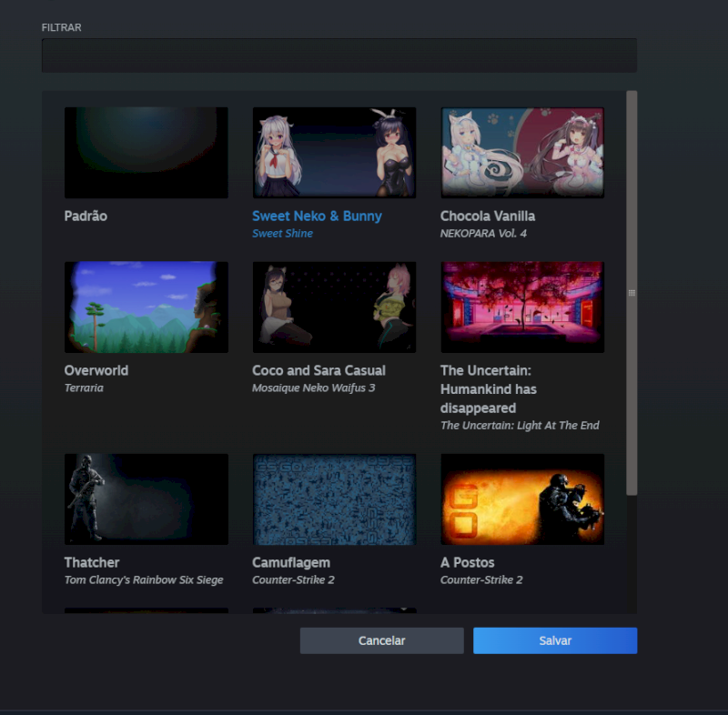Select the Padrão background thumbnail
Image resolution: width=728 pixels, height=715 pixels.
(x=147, y=153)
